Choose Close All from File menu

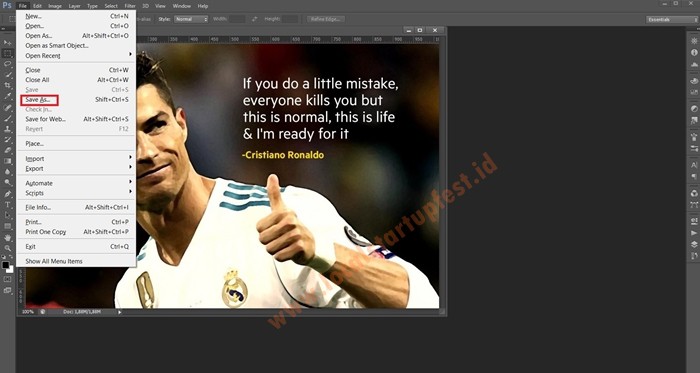click(76, 80)
